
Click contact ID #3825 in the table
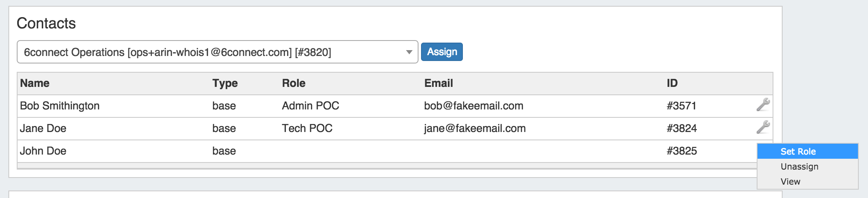[681, 151]
